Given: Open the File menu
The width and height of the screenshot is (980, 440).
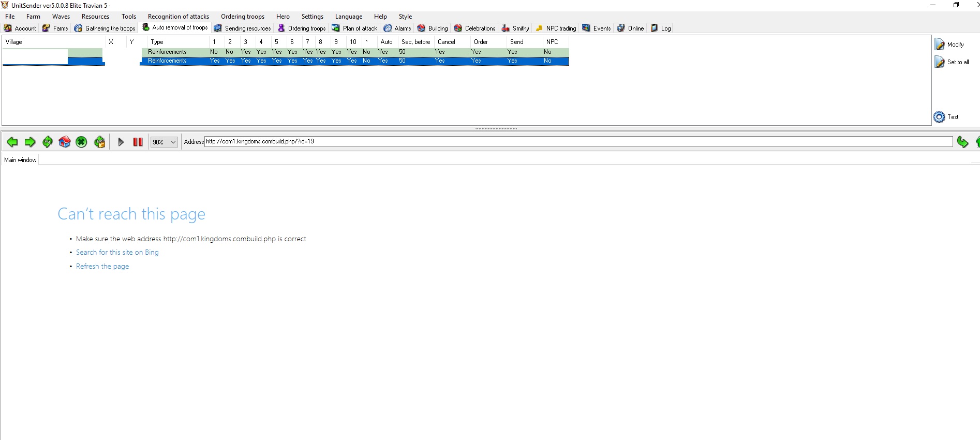Looking at the screenshot, I should coord(10,17).
